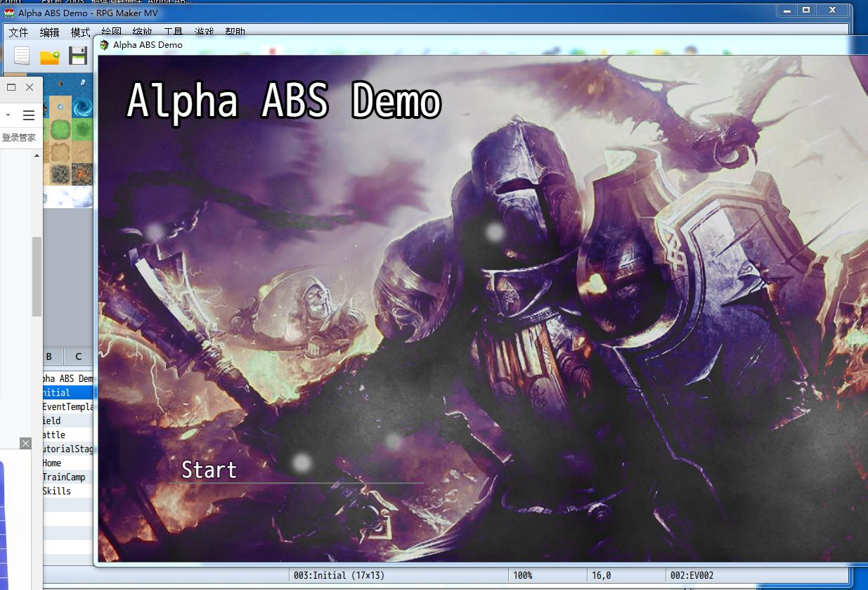This screenshot has height=590, width=868.
Task: Select the EventTemplates map in the list
Action: tap(67, 406)
